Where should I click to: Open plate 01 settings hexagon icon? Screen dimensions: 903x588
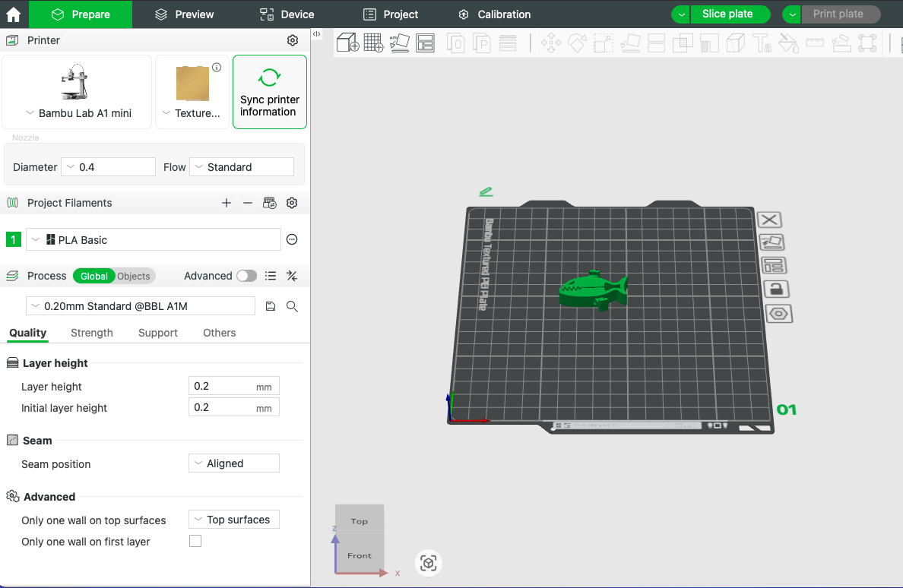click(778, 314)
